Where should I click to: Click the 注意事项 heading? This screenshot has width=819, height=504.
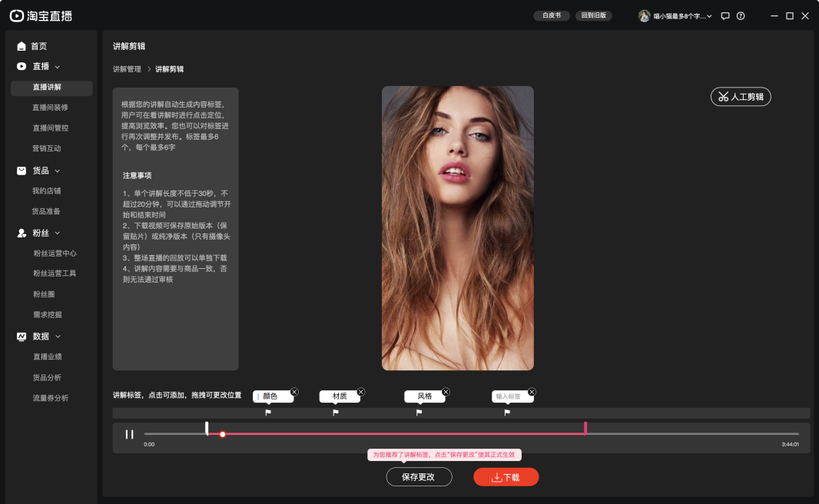[138, 175]
